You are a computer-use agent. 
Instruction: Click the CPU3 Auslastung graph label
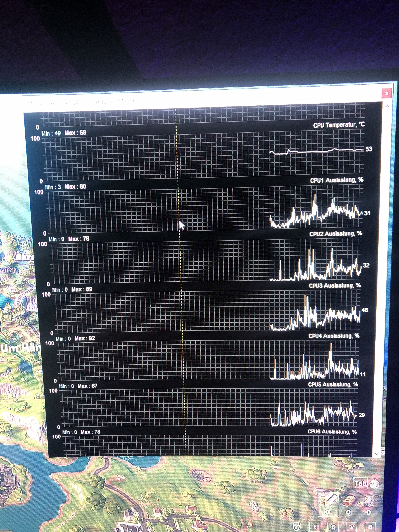click(334, 286)
